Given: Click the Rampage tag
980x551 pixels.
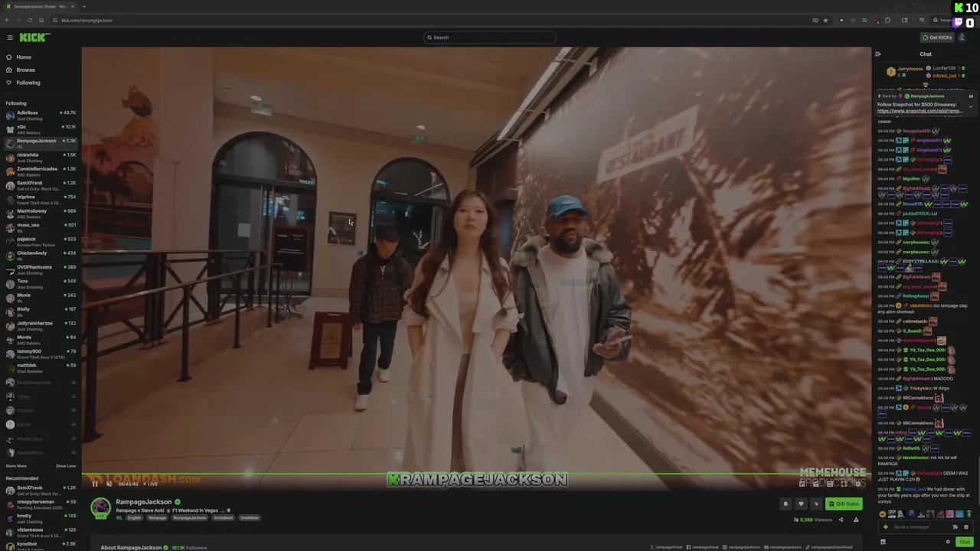Looking at the screenshot, I should 157,518.
